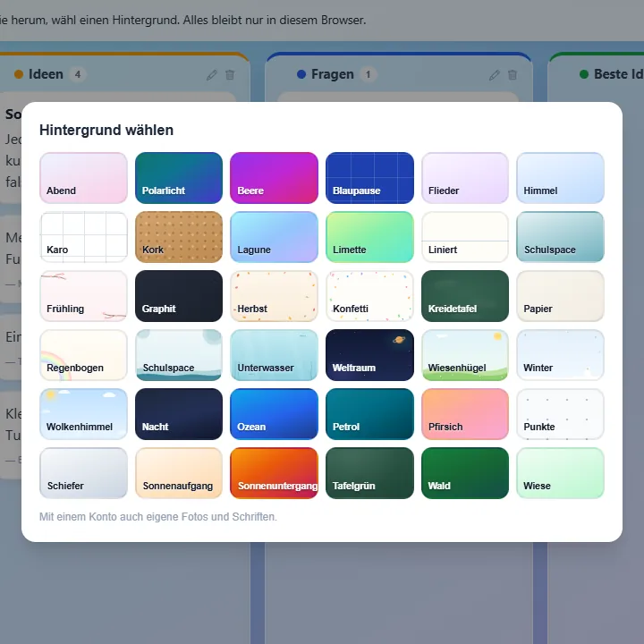The width and height of the screenshot is (644, 644).
Task: Choose the Frühling background tile
Action: pos(83,296)
